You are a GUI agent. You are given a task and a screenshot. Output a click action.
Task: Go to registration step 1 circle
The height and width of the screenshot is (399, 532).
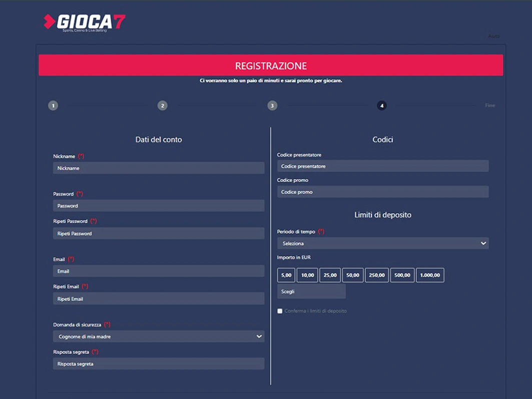[x=53, y=106]
